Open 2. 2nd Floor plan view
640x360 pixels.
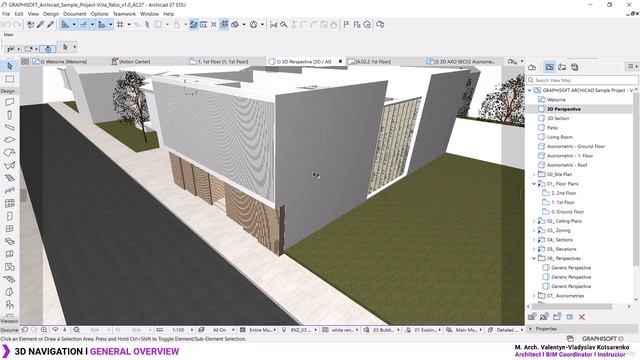[564, 193]
